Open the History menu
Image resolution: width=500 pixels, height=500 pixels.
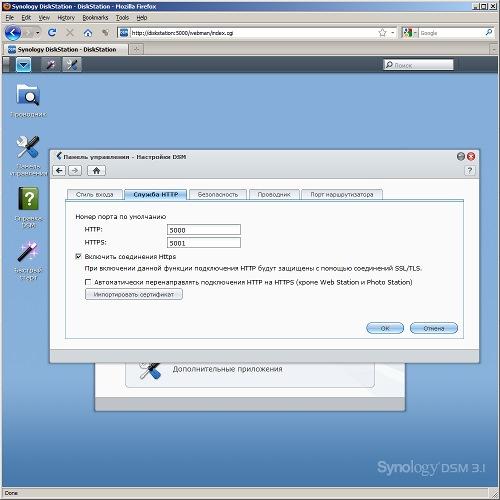tap(66, 18)
